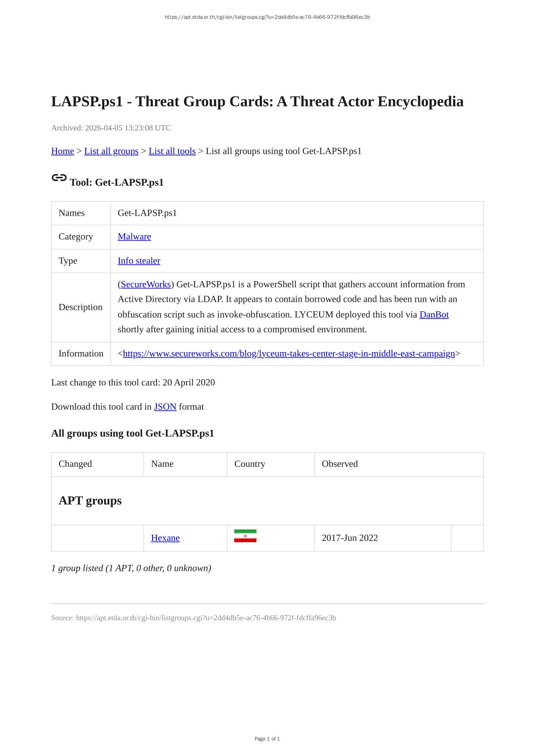535x756 pixels.
Task: Download tool card via JSON link
Action: [165, 406]
